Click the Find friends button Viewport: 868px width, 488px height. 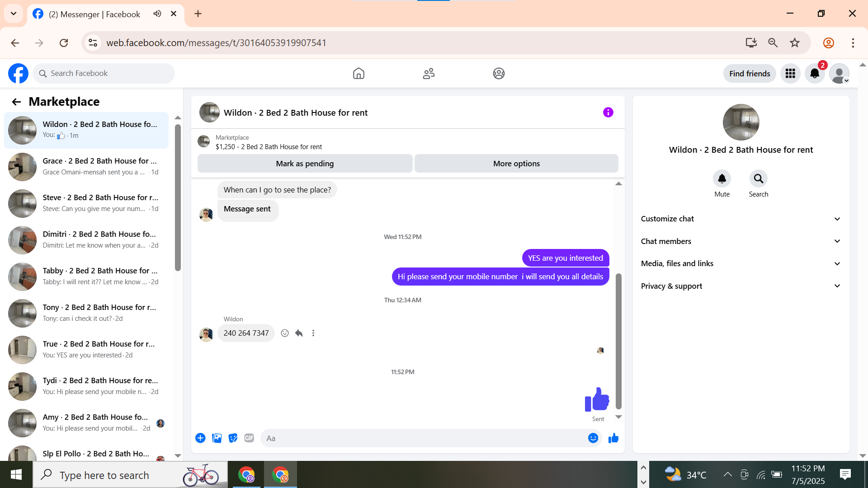point(749,74)
